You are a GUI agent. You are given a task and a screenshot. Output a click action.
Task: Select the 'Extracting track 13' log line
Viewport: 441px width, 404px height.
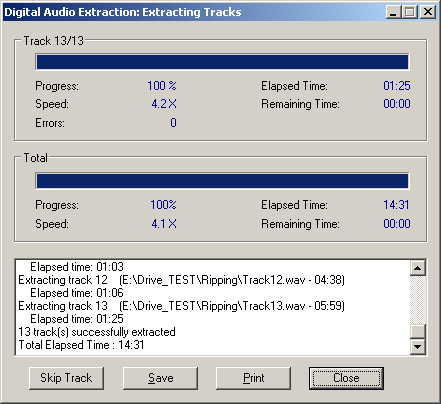point(181,306)
